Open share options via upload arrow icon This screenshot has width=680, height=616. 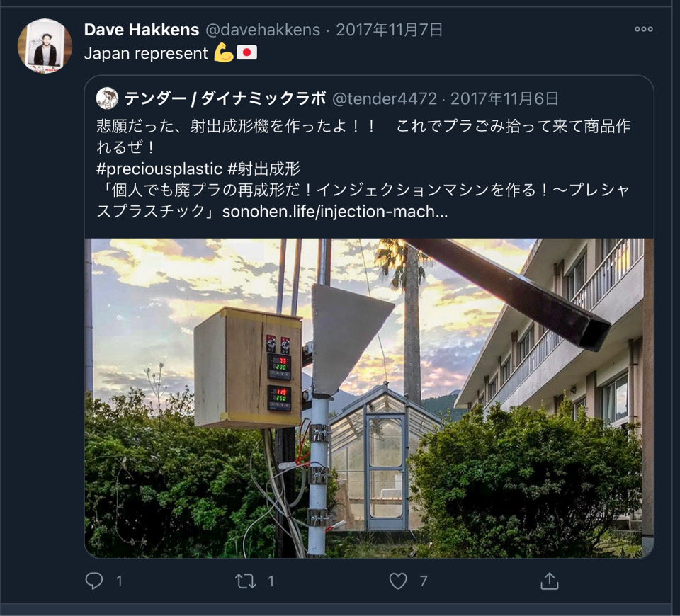550,581
